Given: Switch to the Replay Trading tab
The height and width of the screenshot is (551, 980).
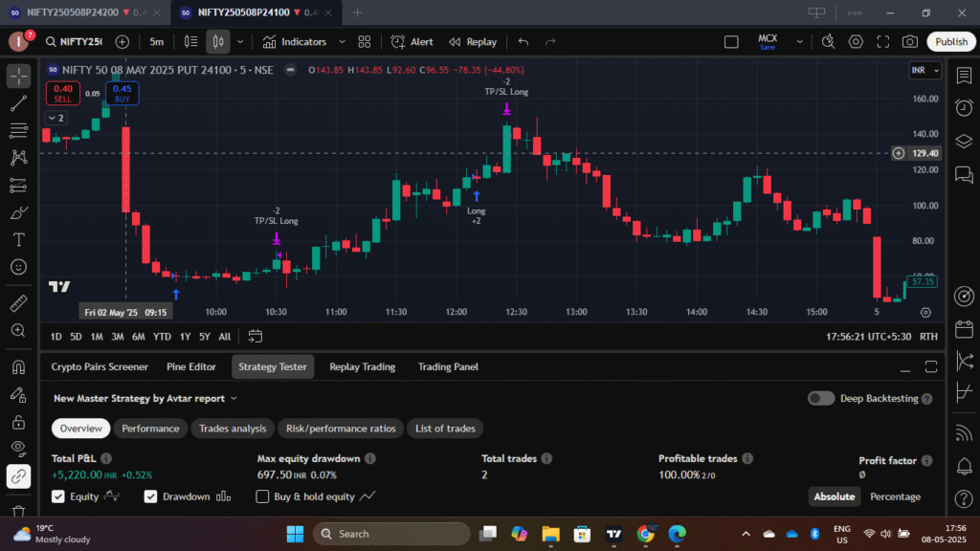Looking at the screenshot, I should (x=363, y=366).
